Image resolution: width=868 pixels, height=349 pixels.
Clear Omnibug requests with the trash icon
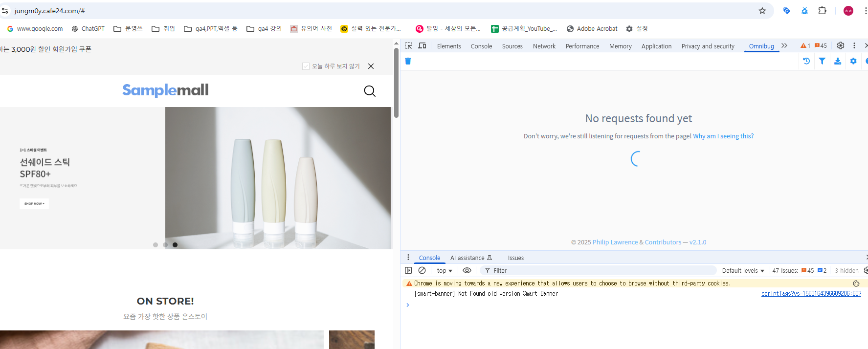(408, 61)
